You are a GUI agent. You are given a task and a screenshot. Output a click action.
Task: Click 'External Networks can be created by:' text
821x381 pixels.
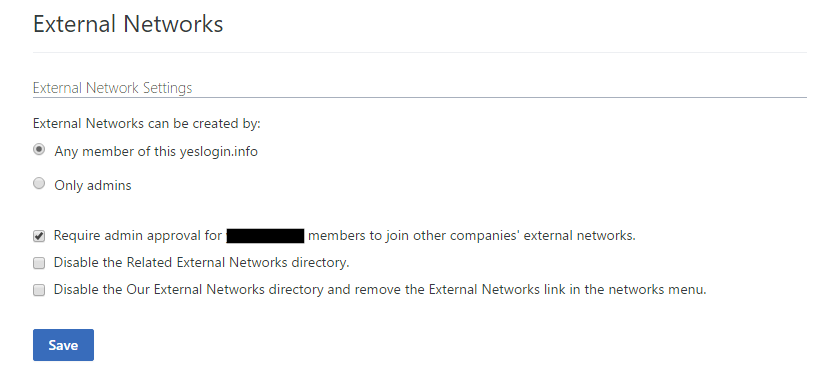147,124
